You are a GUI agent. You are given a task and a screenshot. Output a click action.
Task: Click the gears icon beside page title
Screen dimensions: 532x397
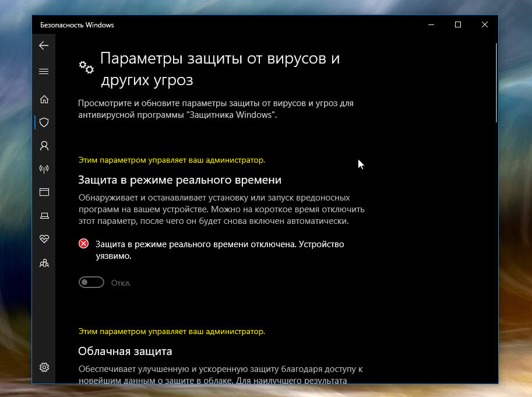point(86,68)
